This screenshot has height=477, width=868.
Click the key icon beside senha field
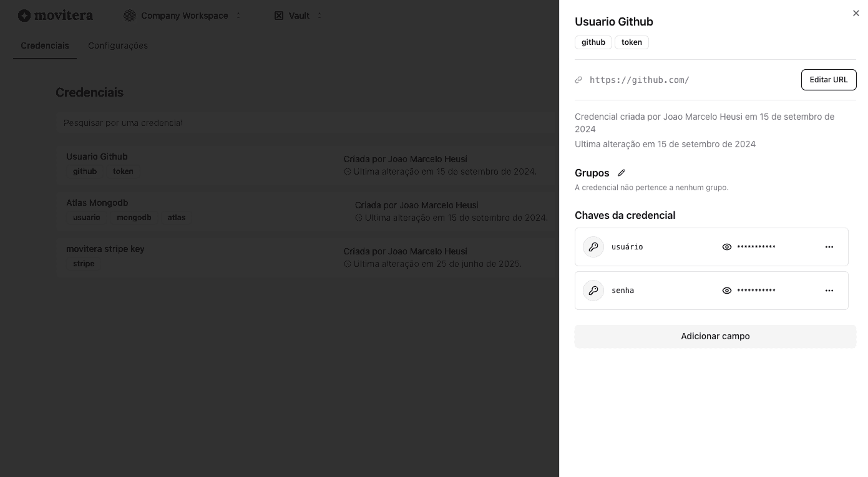[593, 291]
